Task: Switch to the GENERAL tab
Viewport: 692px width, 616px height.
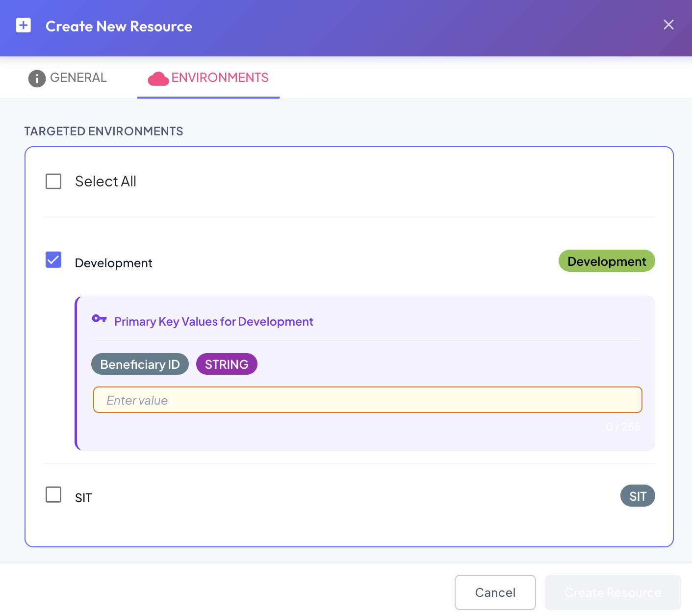Action: (67, 78)
